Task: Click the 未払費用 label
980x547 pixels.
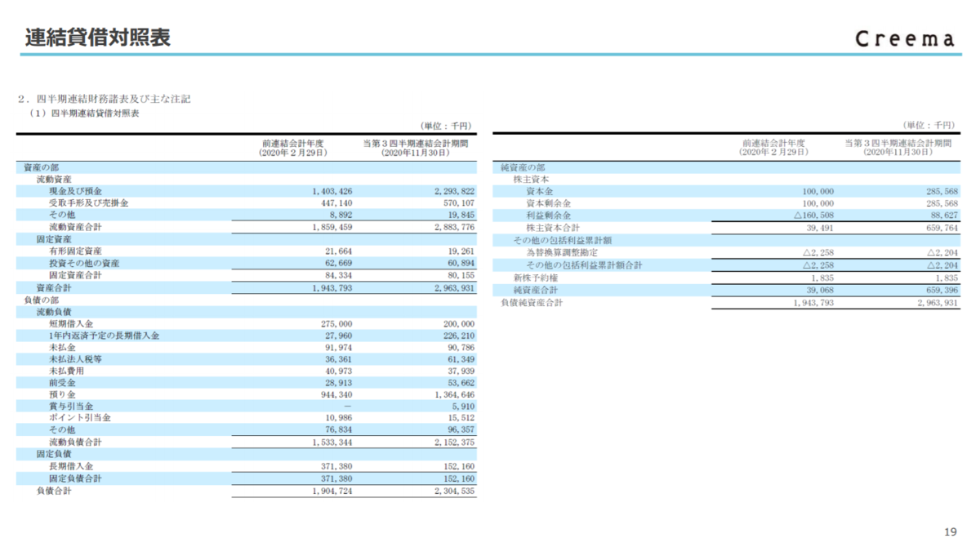Action: pos(66,371)
